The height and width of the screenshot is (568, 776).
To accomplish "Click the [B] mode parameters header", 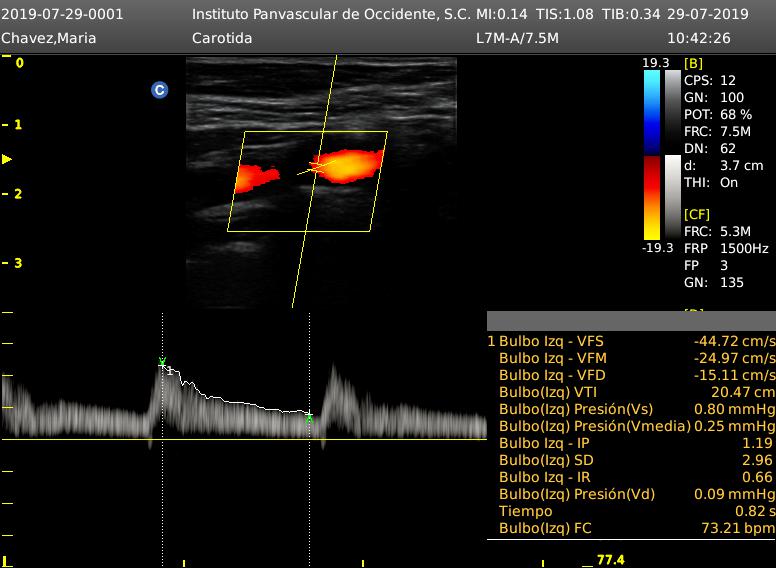I will (693, 63).
